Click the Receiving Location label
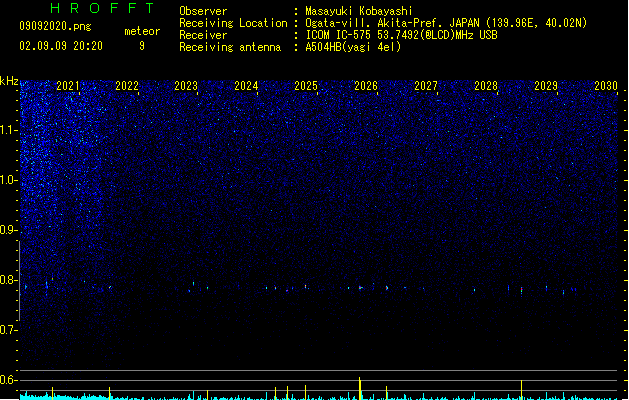 [233, 23]
